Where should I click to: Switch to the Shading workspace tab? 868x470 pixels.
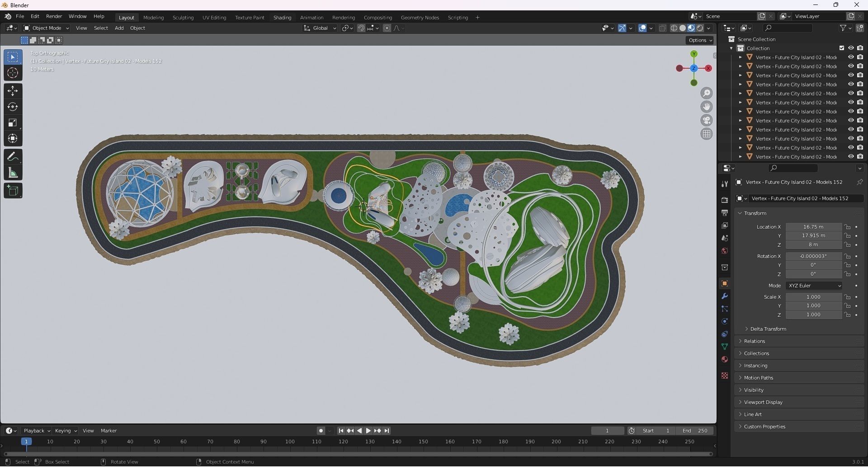pyautogui.click(x=282, y=18)
